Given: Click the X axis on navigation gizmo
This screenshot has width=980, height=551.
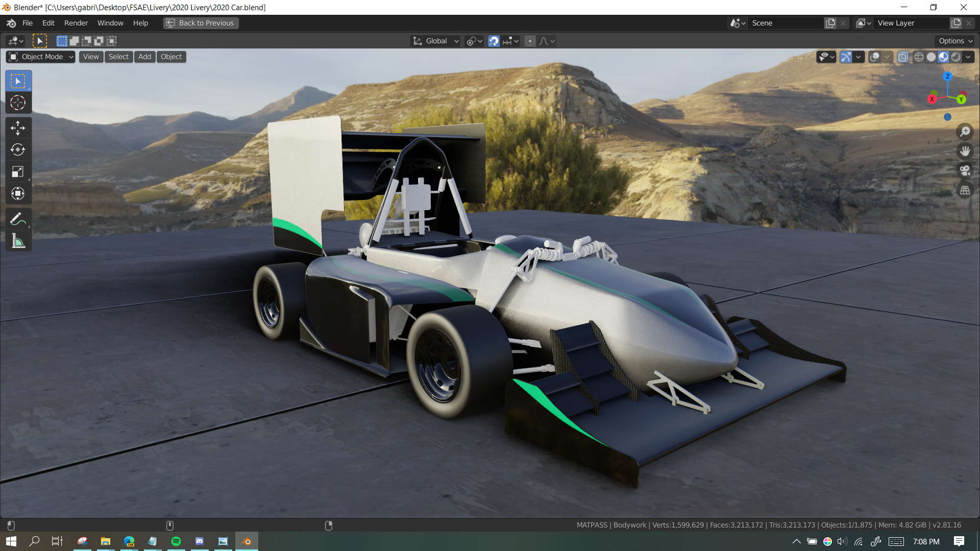Looking at the screenshot, I should pos(932,99).
